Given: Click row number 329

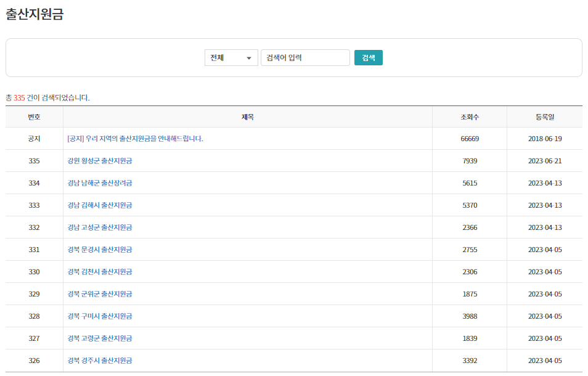Looking at the screenshot, I should 34,294.
